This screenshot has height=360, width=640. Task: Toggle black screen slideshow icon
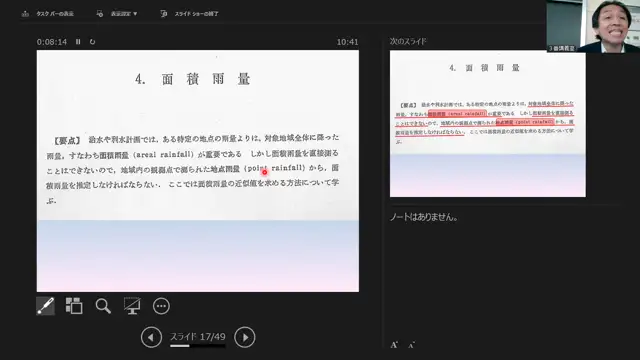pyautogui.click(x=132, y=306)
